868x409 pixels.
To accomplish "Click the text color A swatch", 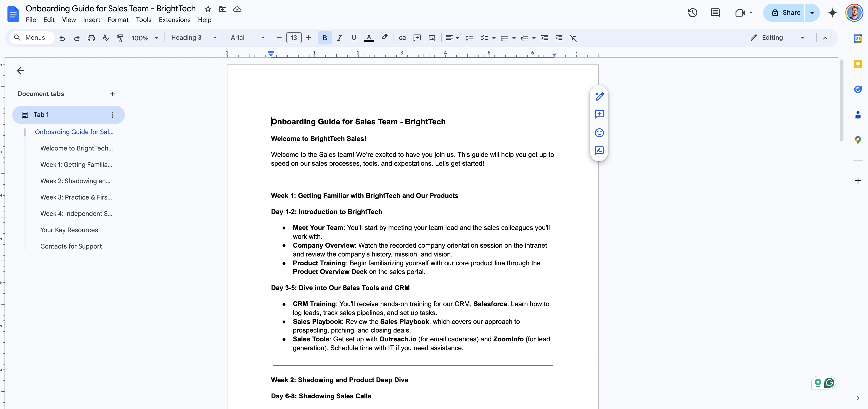I will point(369,38).
